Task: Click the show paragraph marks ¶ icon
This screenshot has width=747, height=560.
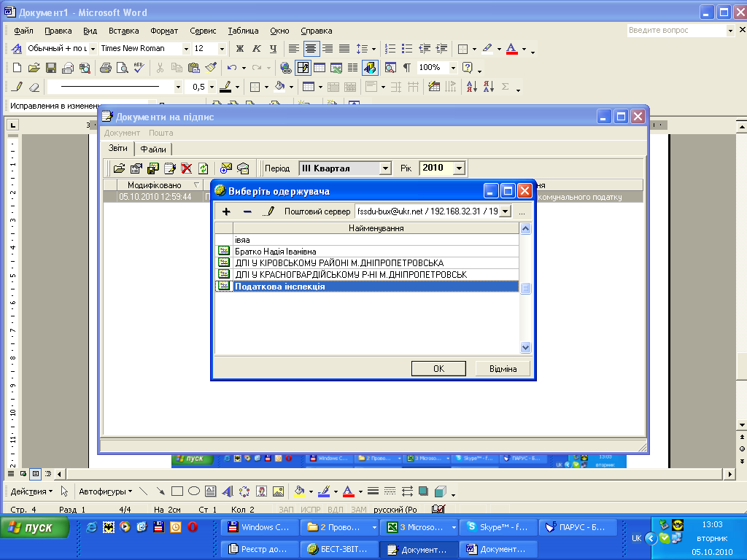Action: click(407, 68)
